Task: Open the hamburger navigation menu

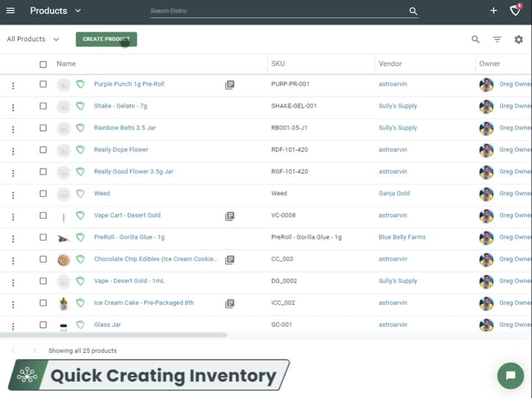Action: tap(11, 11)
